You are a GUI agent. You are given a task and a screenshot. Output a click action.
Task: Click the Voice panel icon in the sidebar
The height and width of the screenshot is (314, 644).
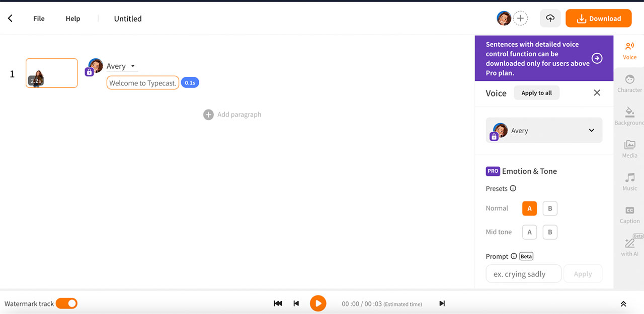629,50
